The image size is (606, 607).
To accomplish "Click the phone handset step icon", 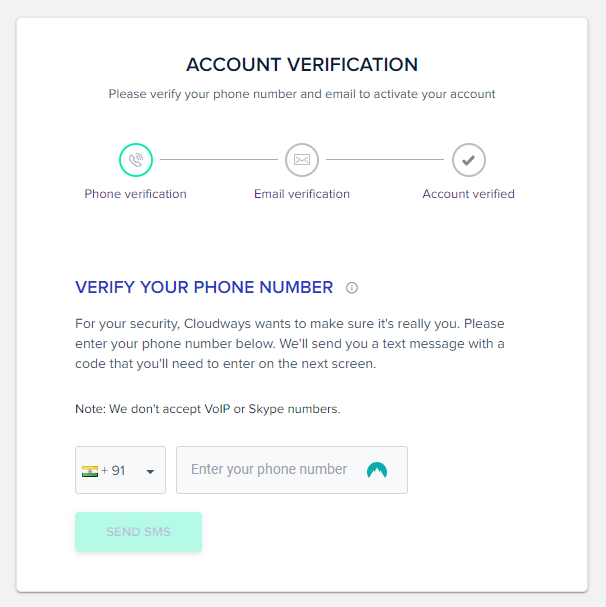I will [136, 160].
